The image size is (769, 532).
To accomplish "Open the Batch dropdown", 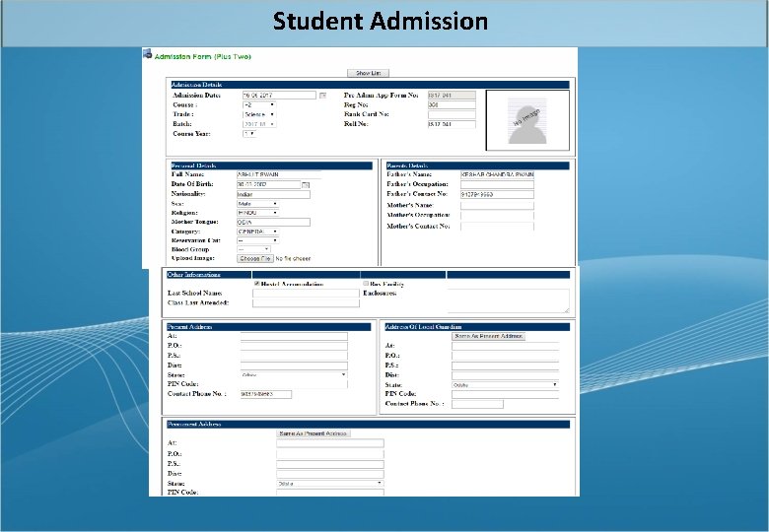I will coord(259,124).
